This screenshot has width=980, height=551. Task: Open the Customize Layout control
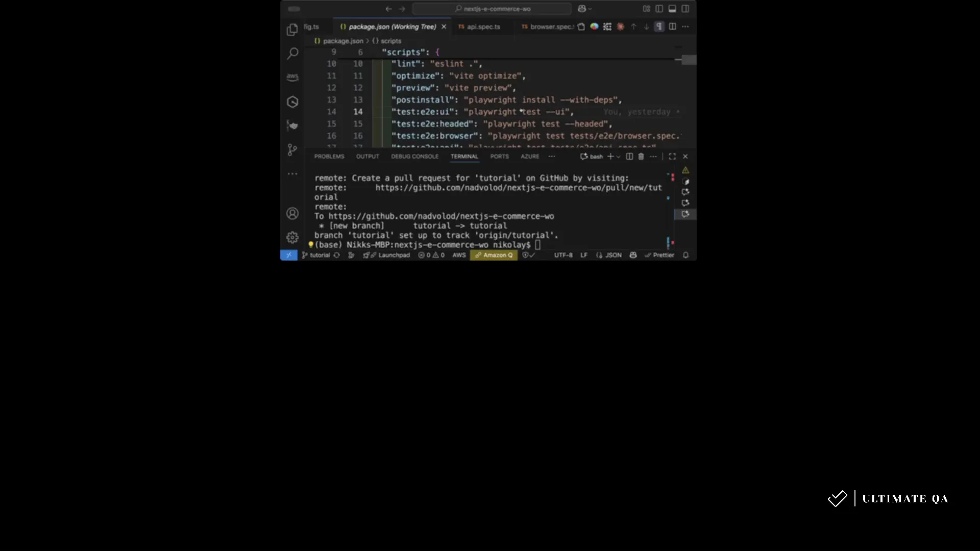coord(647,9)
